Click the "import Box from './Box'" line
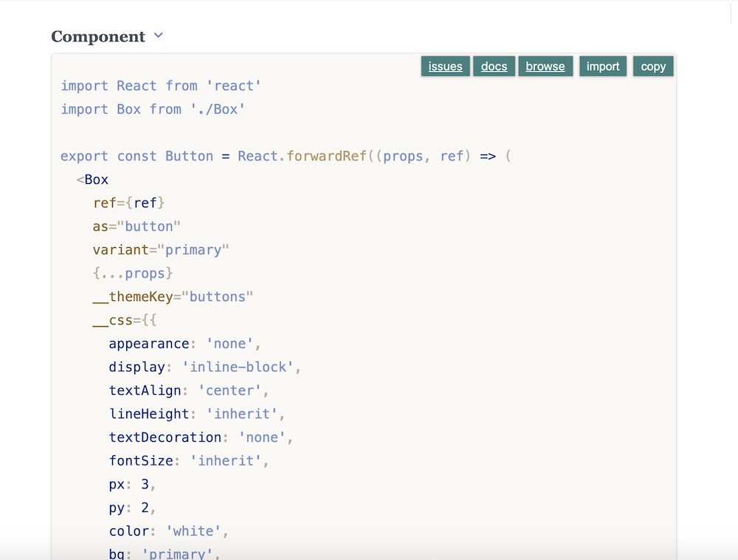 [153, 109]
